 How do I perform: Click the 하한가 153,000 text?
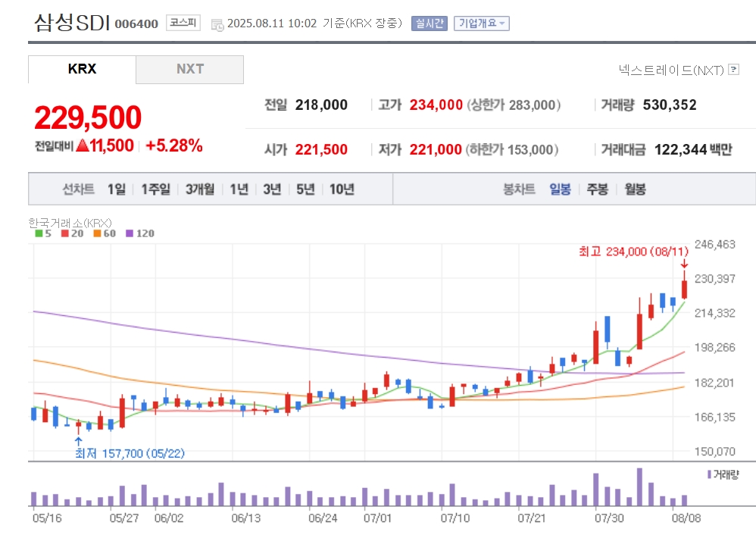511,149
